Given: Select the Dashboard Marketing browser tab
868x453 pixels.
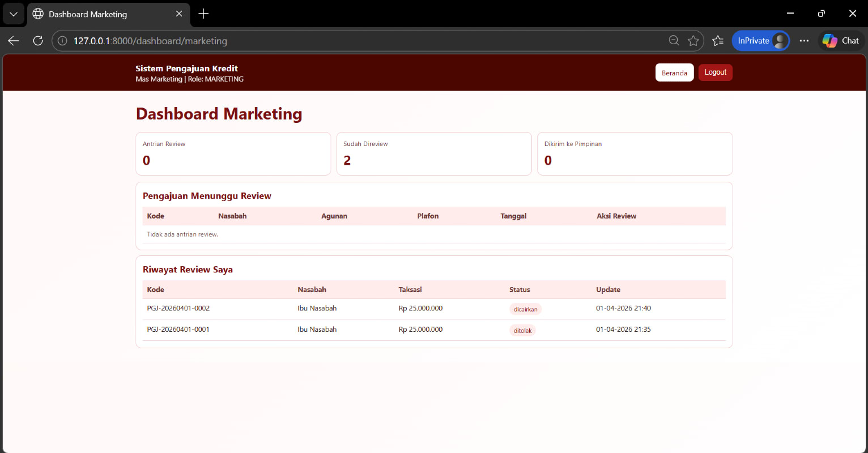Looking at the screenshot, I should (x=109, y=14).
